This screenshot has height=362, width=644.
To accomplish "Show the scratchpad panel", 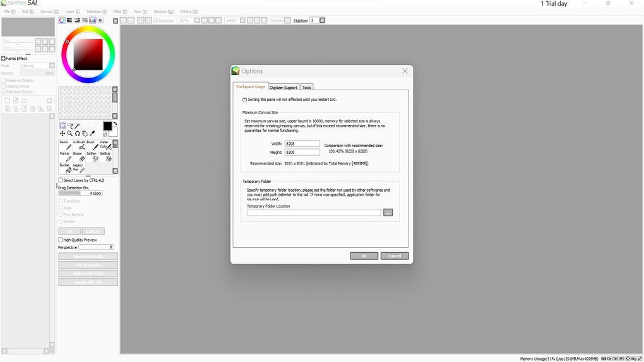I will coord(100,20).
